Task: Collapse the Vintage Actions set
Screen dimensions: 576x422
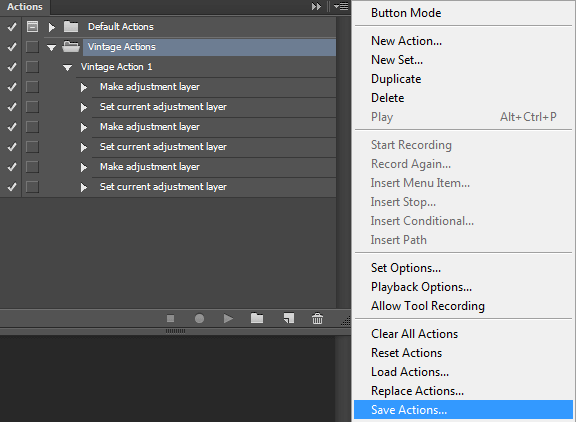Action: point(51,47)
